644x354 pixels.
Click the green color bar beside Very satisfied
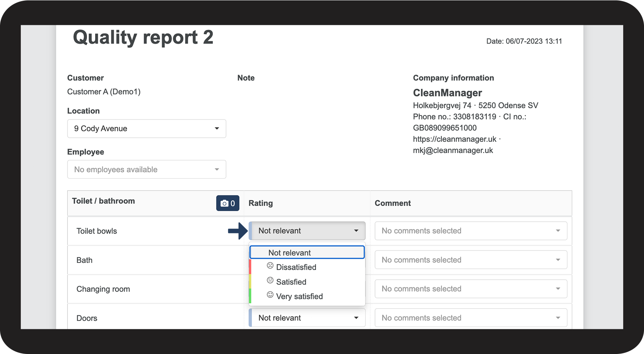tap(250, 296)
